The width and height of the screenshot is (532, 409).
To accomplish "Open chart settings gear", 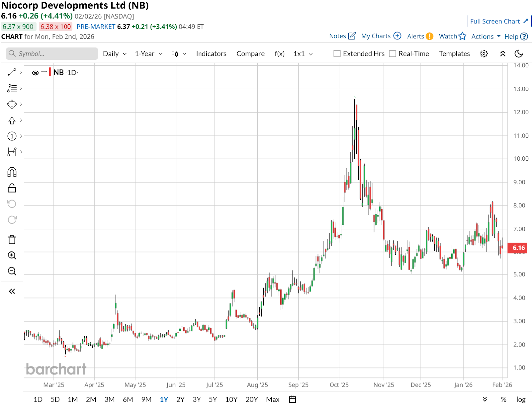I will tap(484, 54).
